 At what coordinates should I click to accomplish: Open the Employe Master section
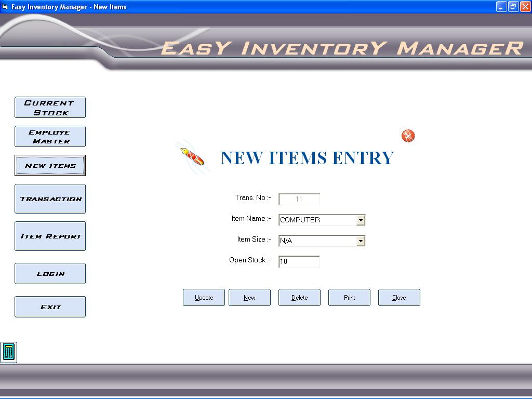[x=50, y=137]
